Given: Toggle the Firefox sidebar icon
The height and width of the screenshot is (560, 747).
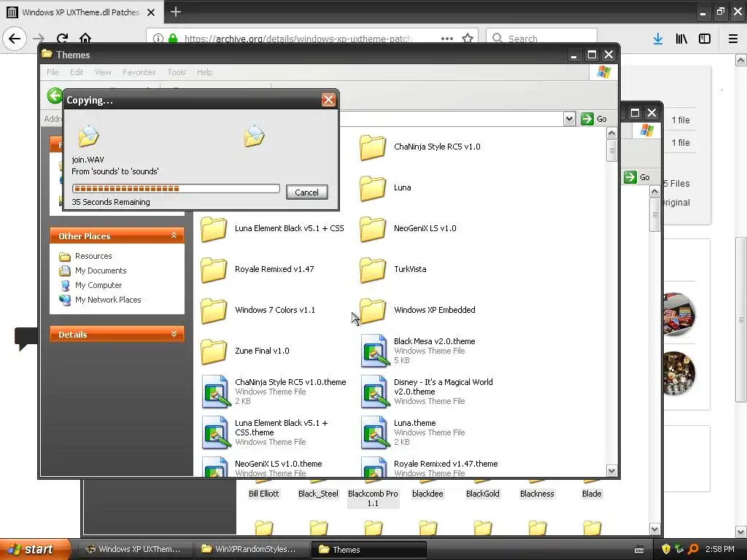Looking at the screenshot, I should (x=705, y=39).
